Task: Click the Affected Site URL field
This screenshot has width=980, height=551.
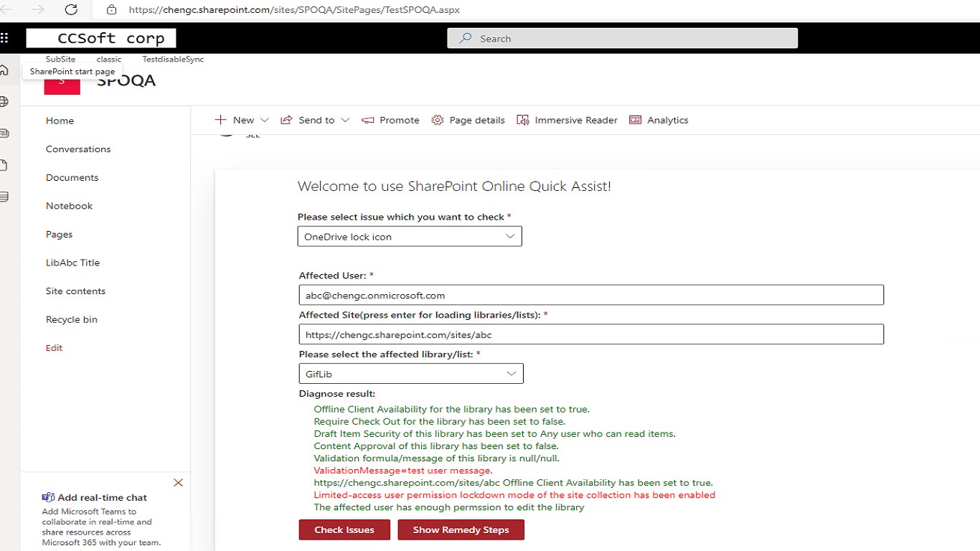Action: (x=591, y=334)
